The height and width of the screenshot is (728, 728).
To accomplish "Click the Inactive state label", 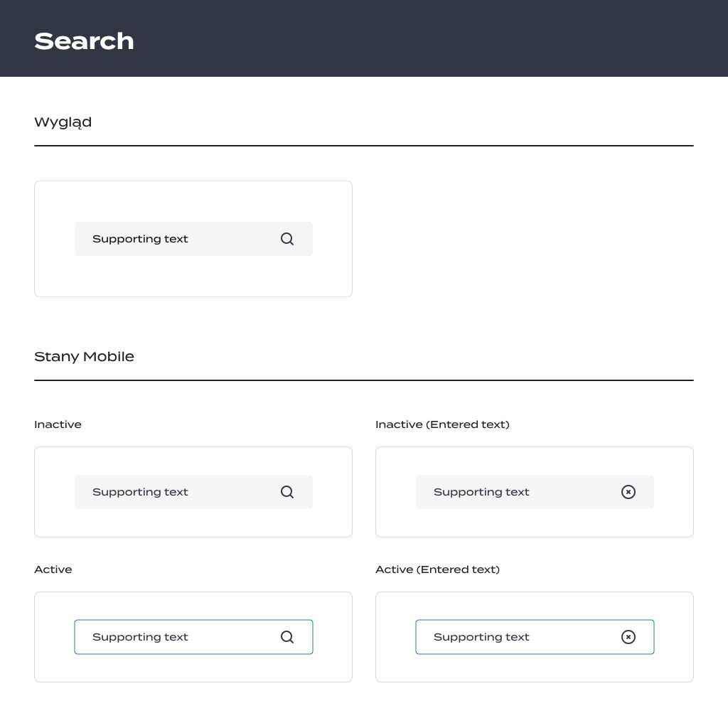I will (x=58, y=424).
